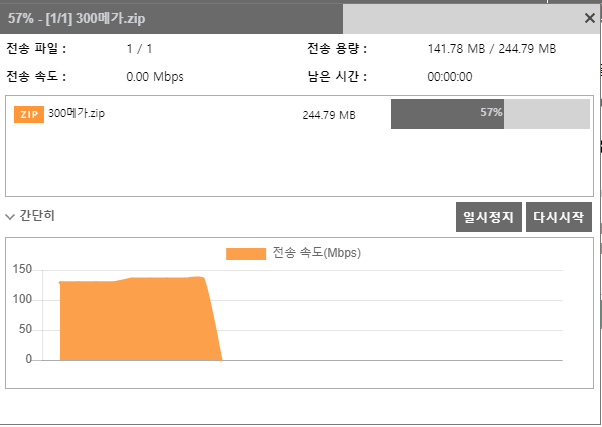Close the transfer window with X

click(x=590, y=18)
